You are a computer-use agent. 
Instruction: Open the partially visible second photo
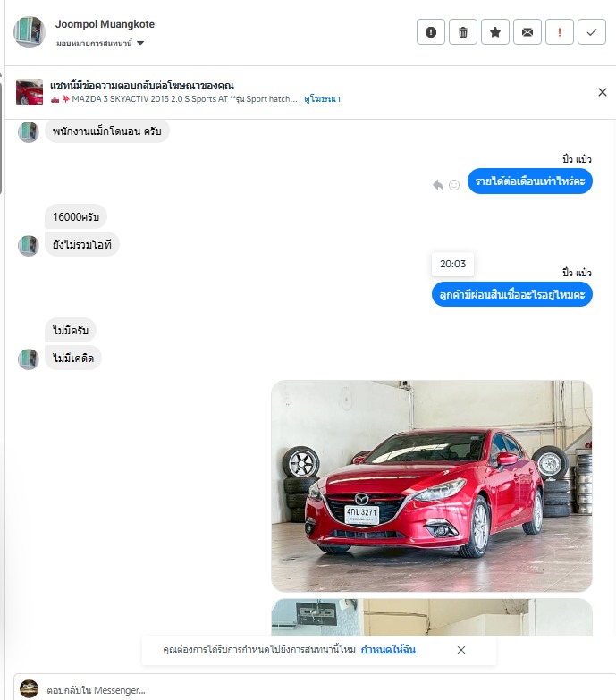[x=432, y=617]
